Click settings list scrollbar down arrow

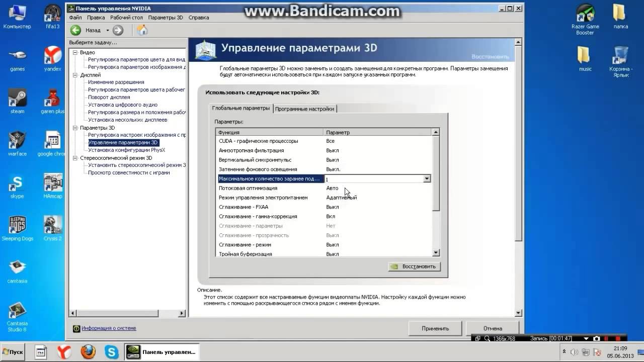pos(436,253)
